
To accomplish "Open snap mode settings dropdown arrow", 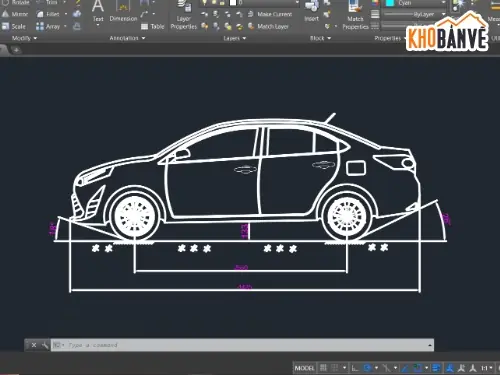I will pos(344,368).
